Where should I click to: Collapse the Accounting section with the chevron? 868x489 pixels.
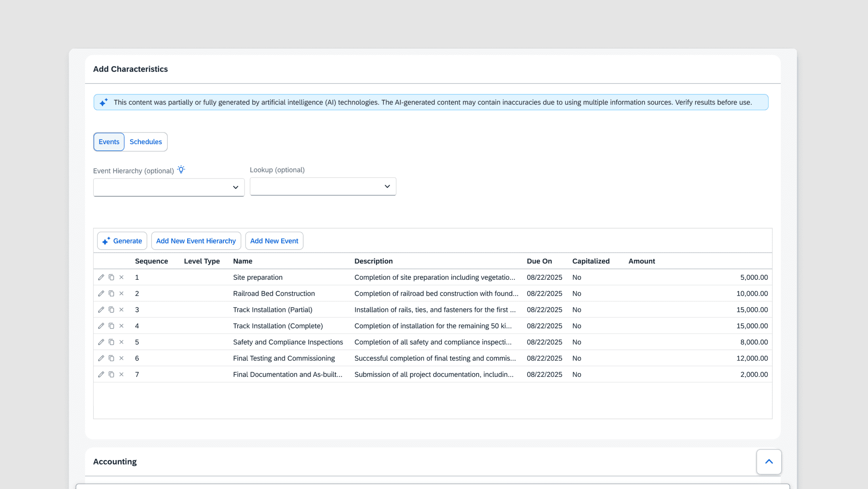coord(769,461)
